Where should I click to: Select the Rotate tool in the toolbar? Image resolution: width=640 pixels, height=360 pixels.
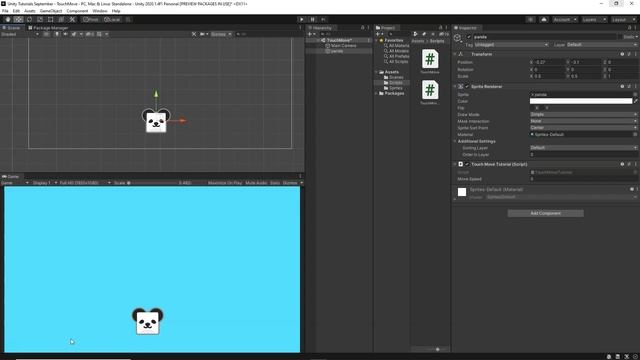(29, 20)
